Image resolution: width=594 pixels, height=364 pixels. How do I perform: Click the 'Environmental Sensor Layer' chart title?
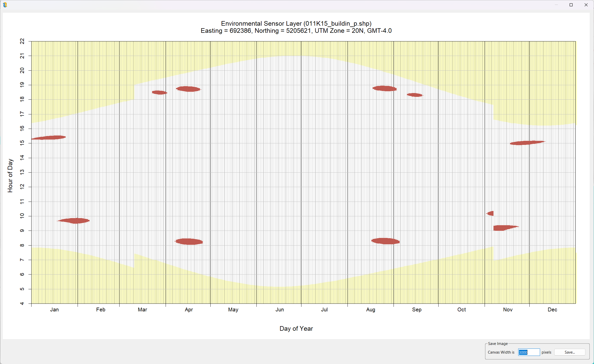point(296,24)
